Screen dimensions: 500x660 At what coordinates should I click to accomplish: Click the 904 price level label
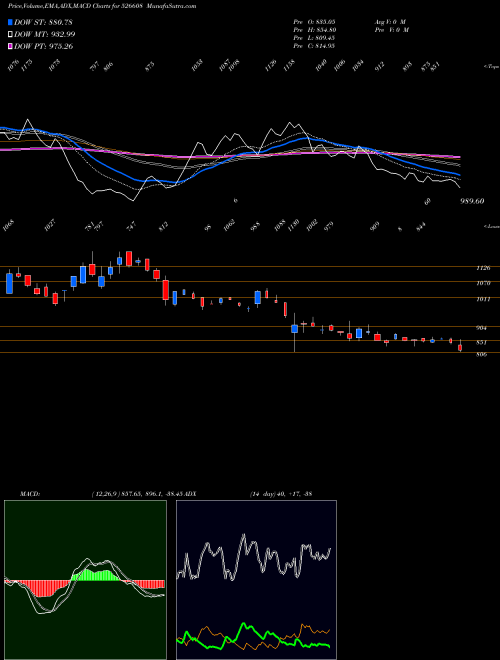tap(482, 328)
